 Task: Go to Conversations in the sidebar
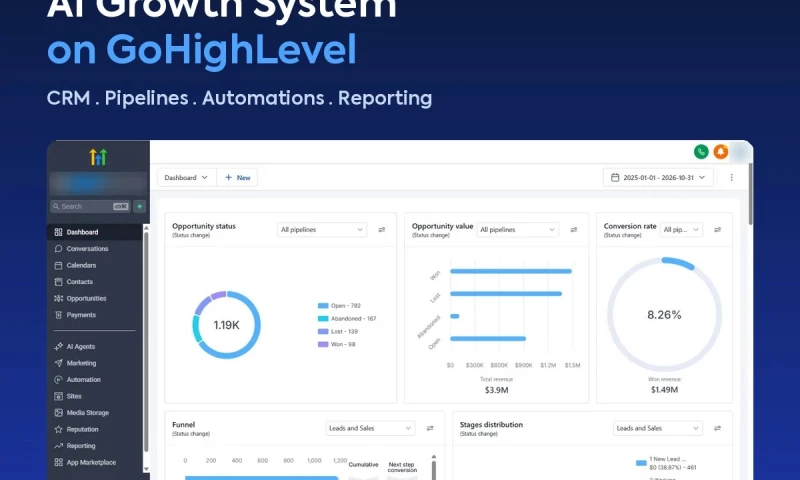[x=94, y=248]
